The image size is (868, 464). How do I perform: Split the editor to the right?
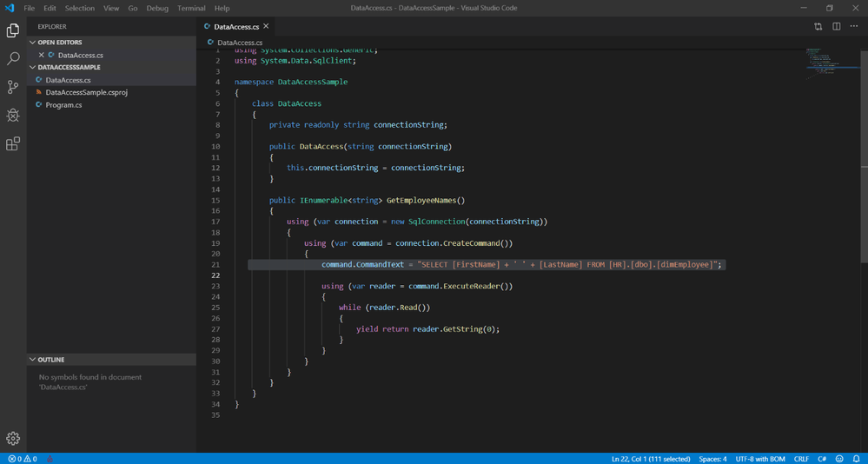[837, 27]
